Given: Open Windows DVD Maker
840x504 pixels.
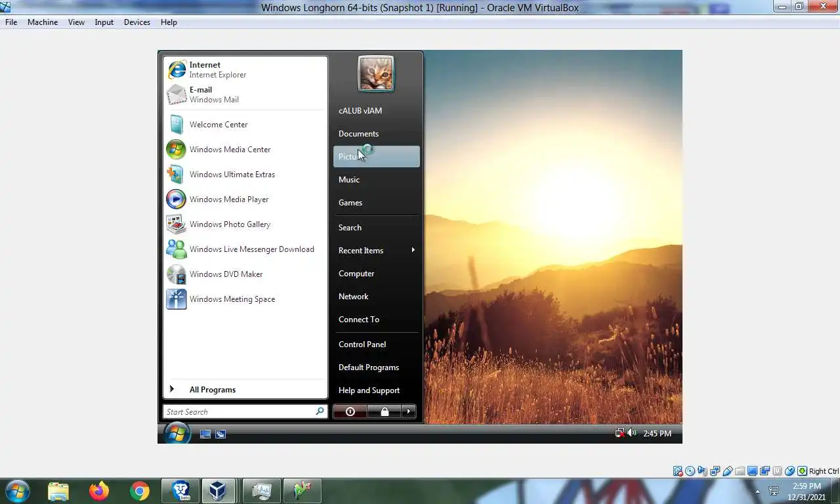Looking at the screenshot, I should 245,274.
